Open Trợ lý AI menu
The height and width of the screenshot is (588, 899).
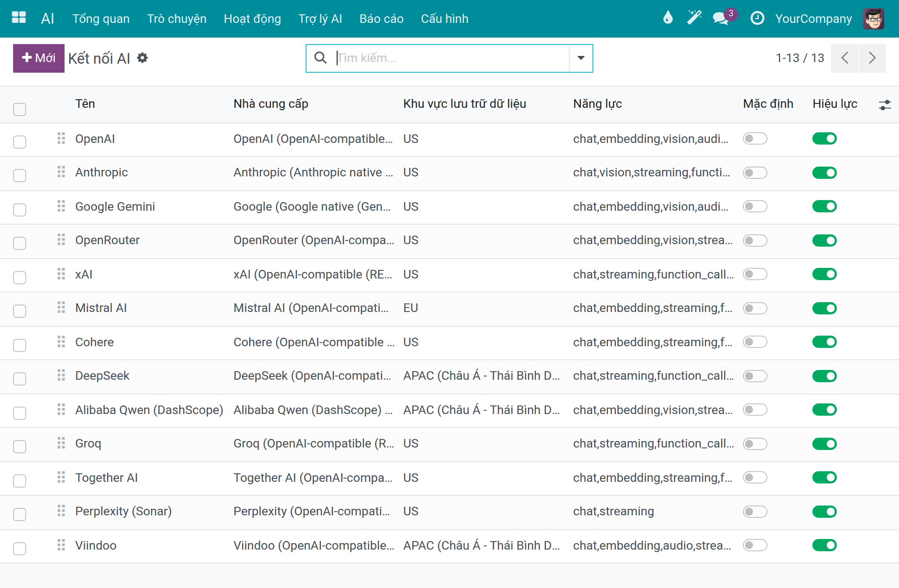point(320,18)
